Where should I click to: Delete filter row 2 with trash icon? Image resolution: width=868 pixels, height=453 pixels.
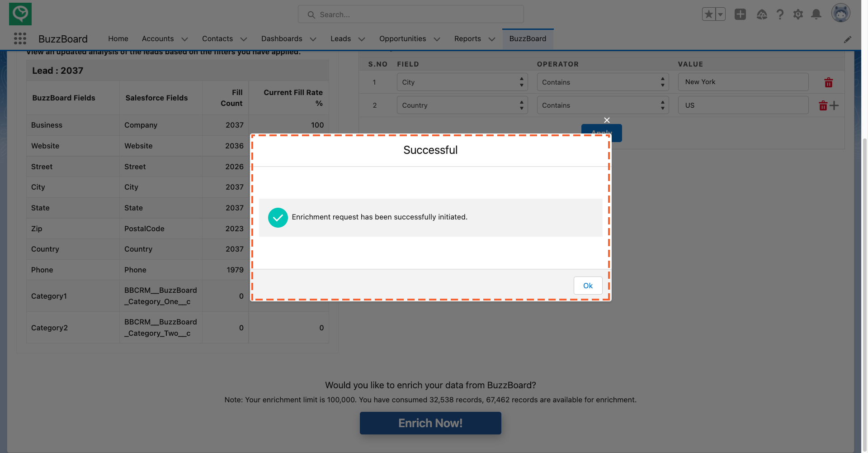pos(823,105)
